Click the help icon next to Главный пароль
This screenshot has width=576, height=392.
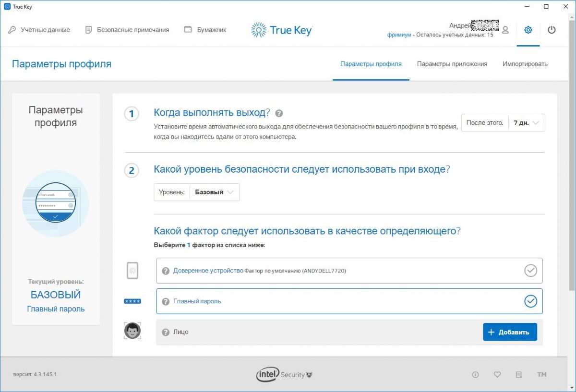166,301
